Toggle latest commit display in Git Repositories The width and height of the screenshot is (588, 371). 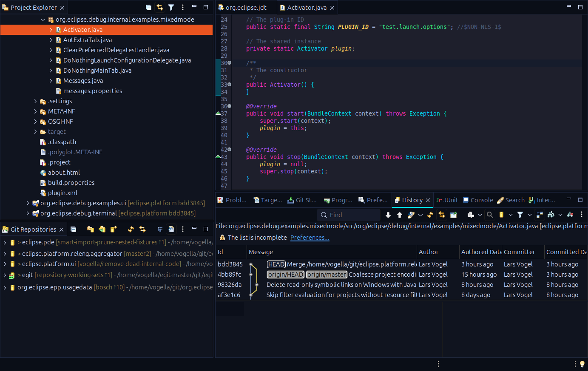171,229
